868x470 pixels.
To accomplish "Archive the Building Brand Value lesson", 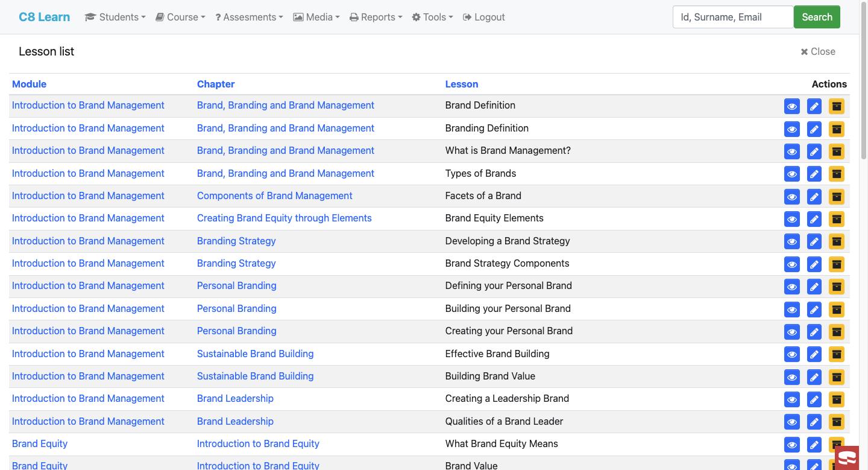I will [836, 377].
